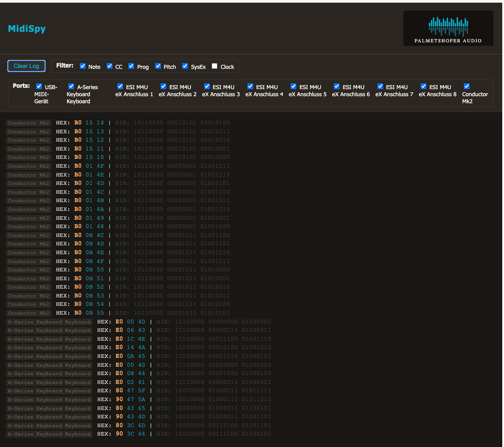The height and width of the screenshot is (447, 504).
Task: Click the Palmetshofer Audio logo
Action: click(448, 28)
